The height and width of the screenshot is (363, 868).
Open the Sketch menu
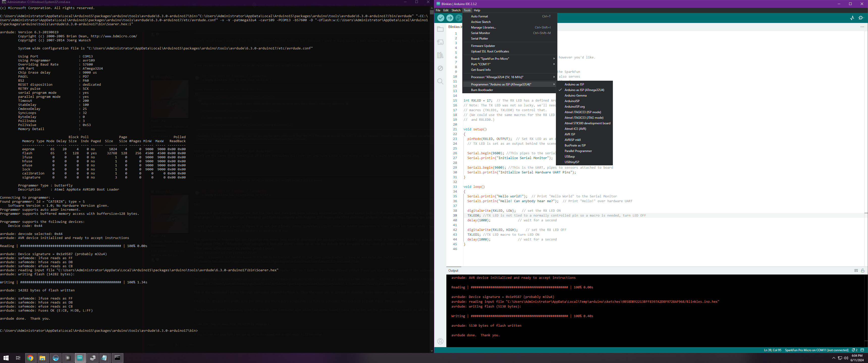click(455, 10)
